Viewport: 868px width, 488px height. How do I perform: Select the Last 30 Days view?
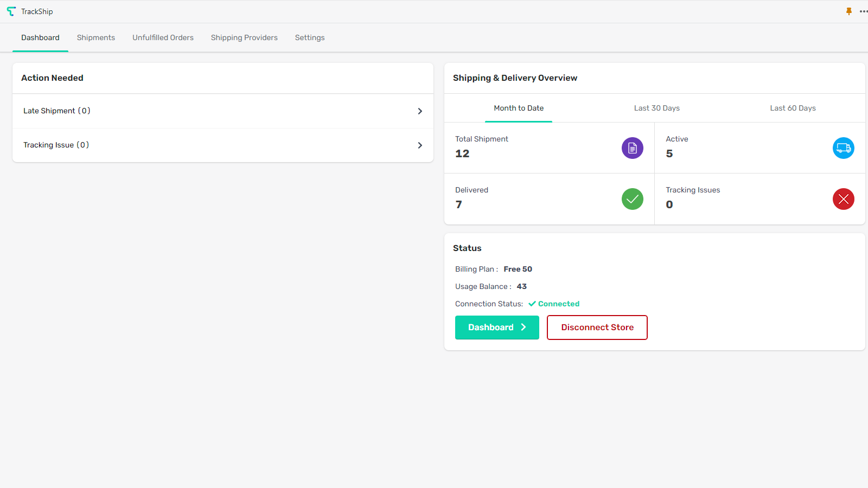[x=656, y=108]
